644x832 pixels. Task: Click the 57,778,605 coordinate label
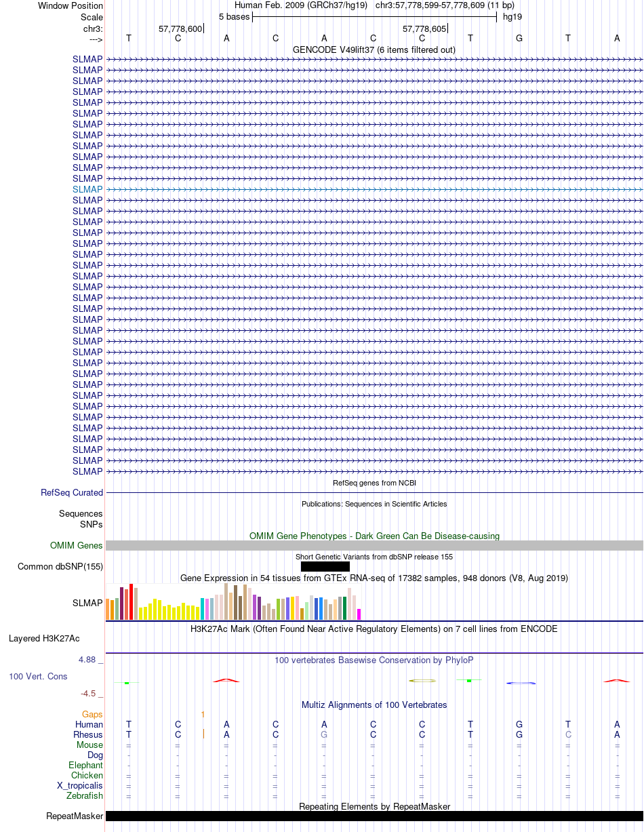(x=424, y=28)
